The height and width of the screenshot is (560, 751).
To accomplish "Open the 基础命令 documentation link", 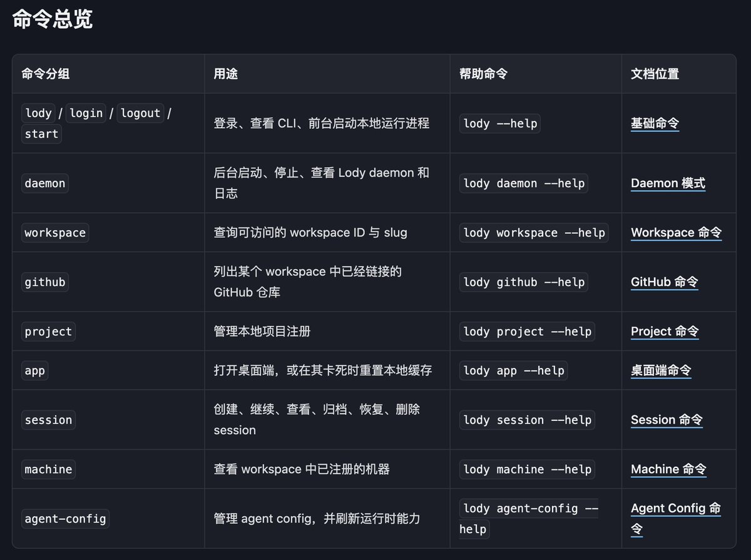I will tap(655, 123).
